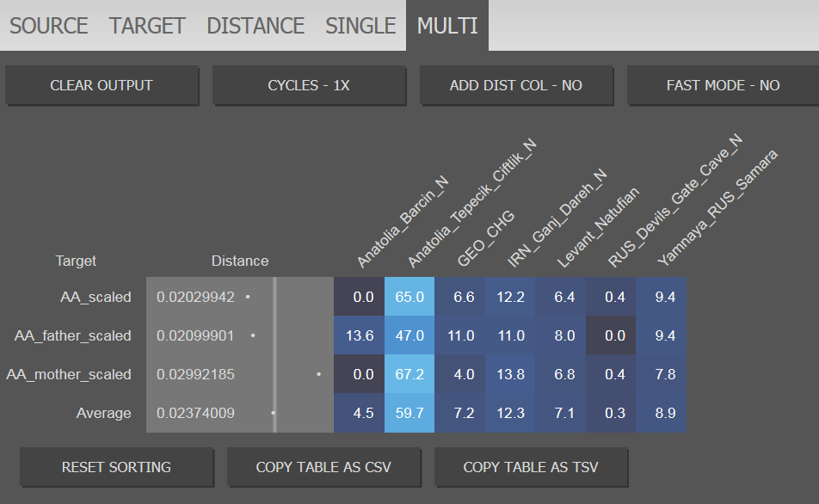The image size is (819, 504).
Task: Sort by IRN_Ganj_Dareh_N column header
Action: tap(557, 218)
